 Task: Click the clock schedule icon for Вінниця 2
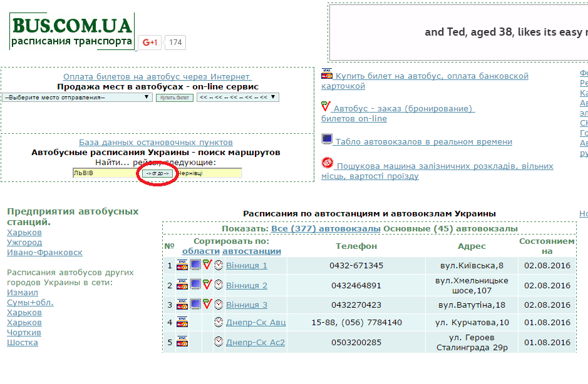[219, 285]
